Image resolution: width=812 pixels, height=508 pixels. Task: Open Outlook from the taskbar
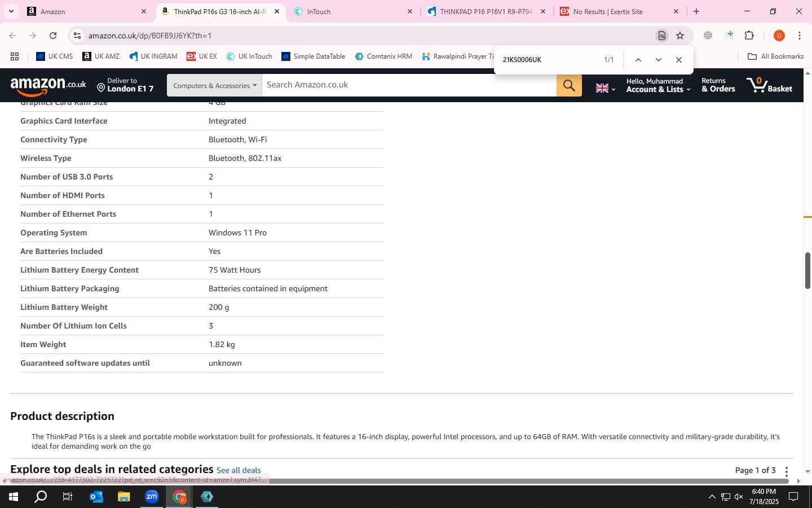pos(96,497)
